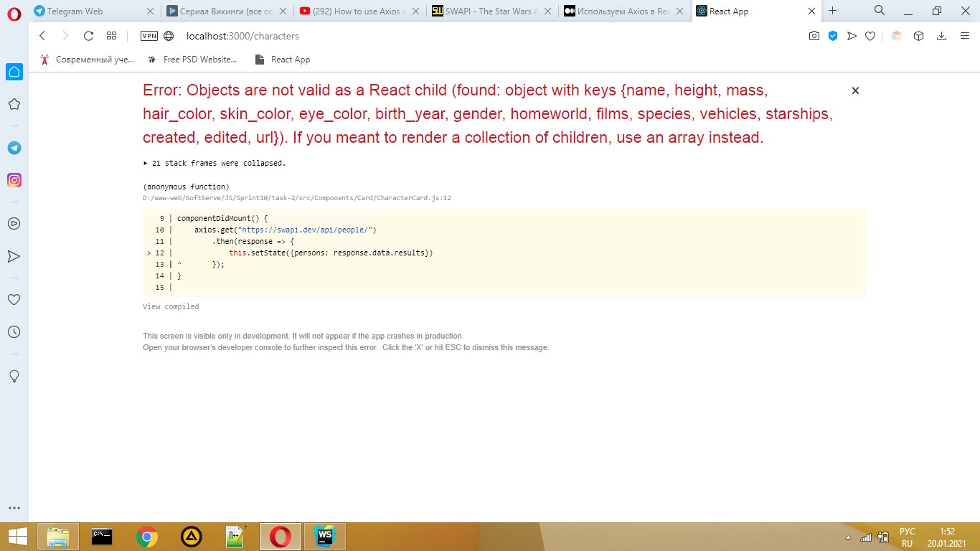The height and width of the screenshot is (551, 980).
Task: Open the Windows Start button
Action: click(x=17, y=536)
